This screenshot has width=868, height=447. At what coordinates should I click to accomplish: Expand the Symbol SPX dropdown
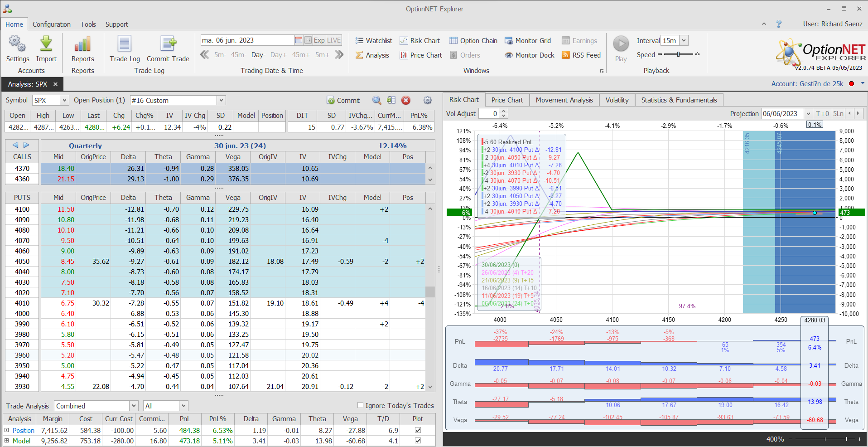64,100
